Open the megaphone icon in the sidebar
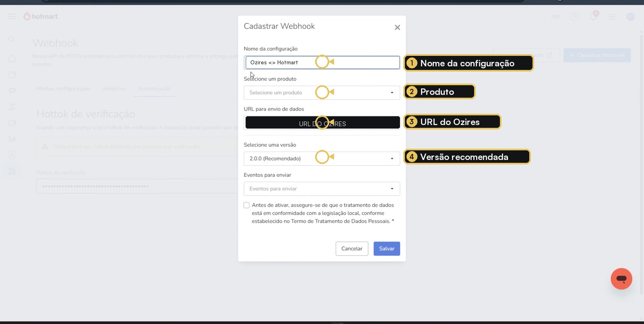Viewport: 644px width, 324px height. click(x=12, y=91)
